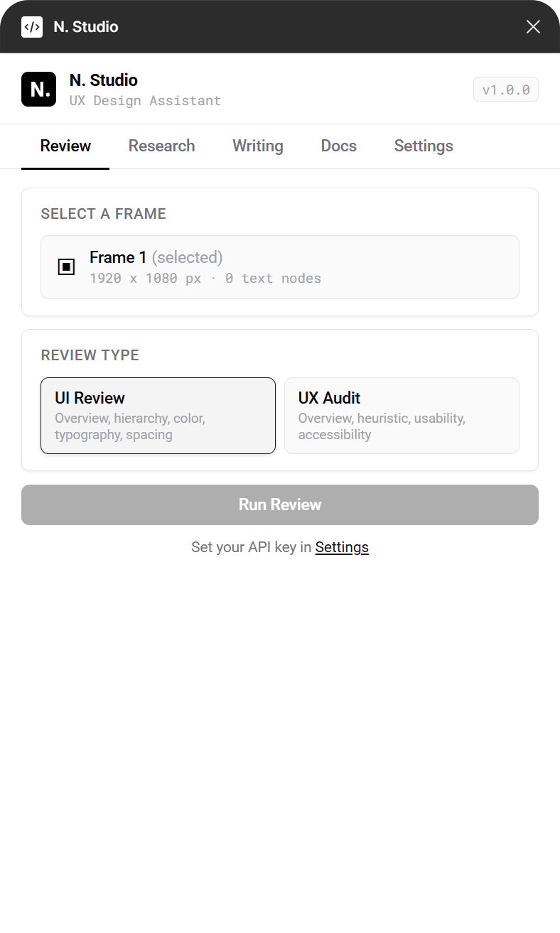Click the N. Studio logo icon
This screenshot has height=933, width=560.
[x=38, y=89]
